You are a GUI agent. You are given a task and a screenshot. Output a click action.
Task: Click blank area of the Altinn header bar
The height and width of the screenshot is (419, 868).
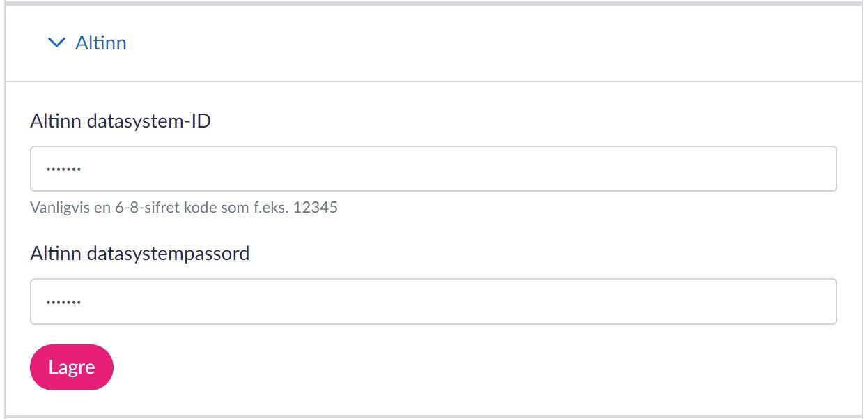tap(488, 43)
